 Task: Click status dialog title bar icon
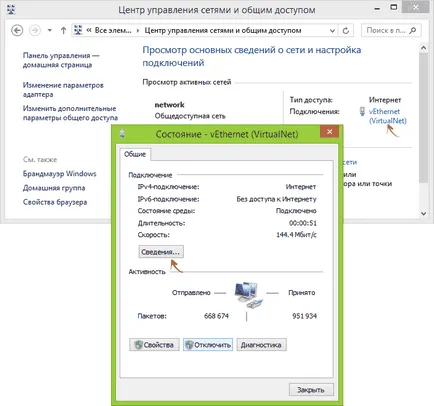[122, 134]
